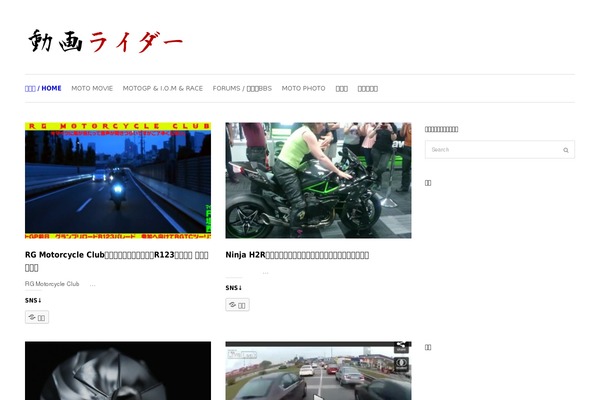Viewport: 600px width, 400px height.
Task: Open the Ninja H2R video thumbnail
Action: pos(318,180)
